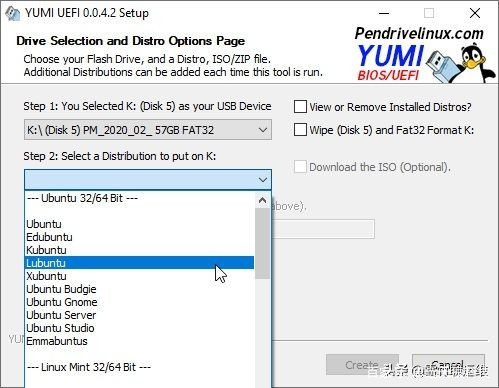
Task: Close the YUMI Setup window
Action: [x=475, y=13]
